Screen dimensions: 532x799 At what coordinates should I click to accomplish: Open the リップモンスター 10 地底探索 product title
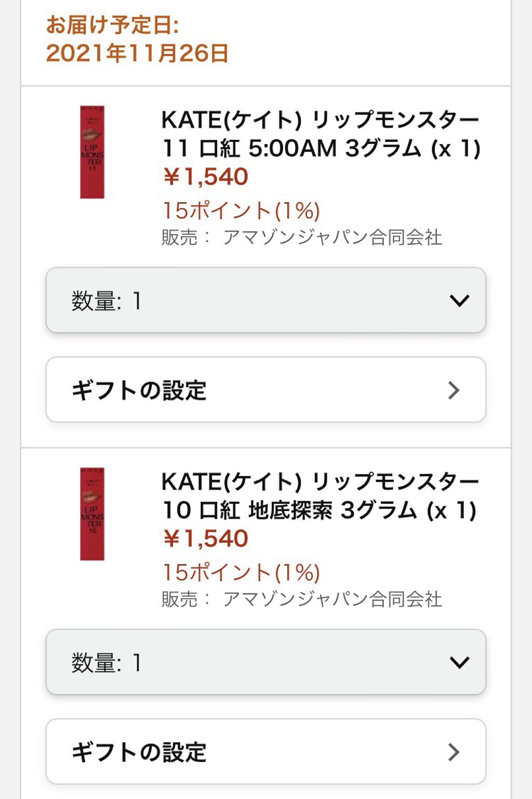pos(319,495)
